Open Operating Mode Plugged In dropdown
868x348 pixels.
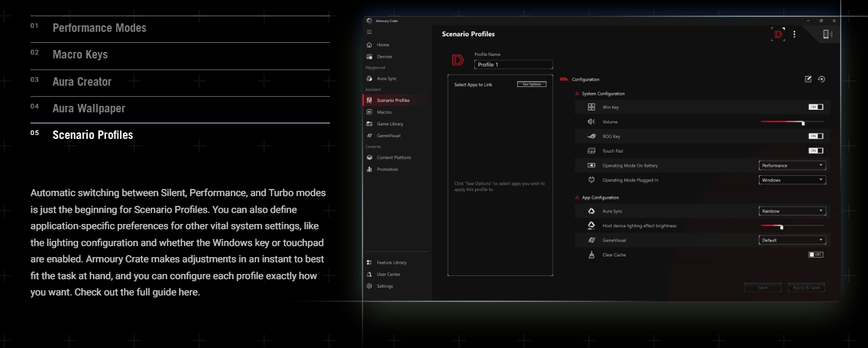pos(792,180)
